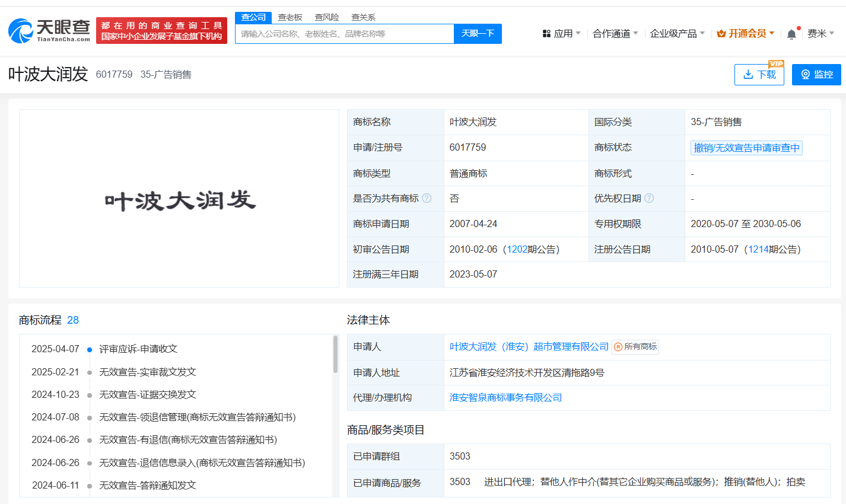This screenshot has height=504, width=846.
Task: Click the applicant address 江苏省淮安经济技术开发区清拖路9号
Action: coord(527,373)
